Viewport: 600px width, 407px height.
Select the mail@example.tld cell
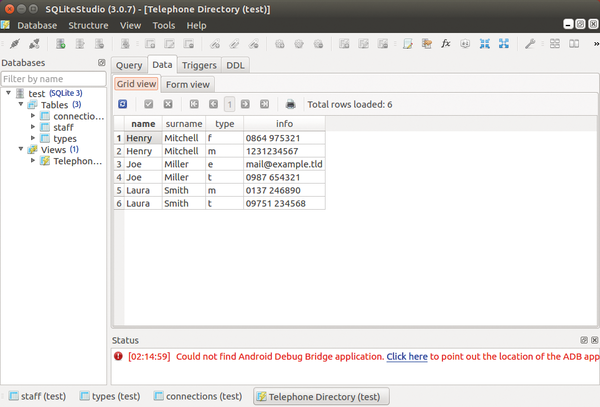tap(284, 163)
